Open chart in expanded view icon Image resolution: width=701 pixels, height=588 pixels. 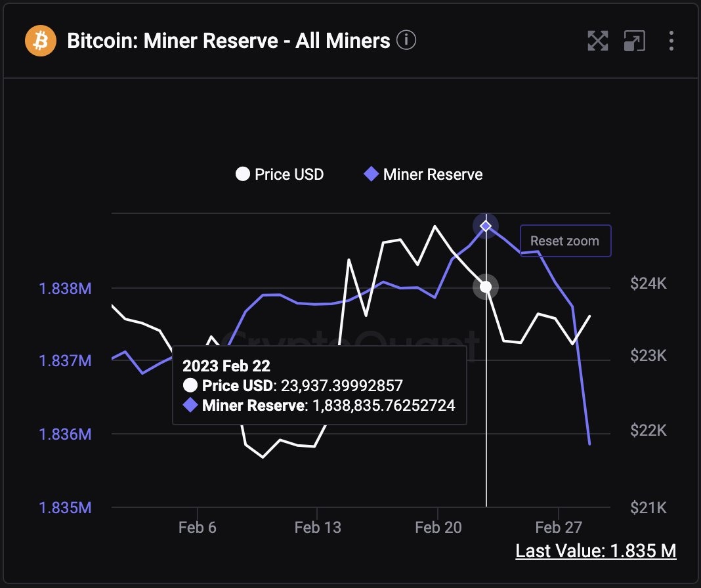tap(635, 41)
